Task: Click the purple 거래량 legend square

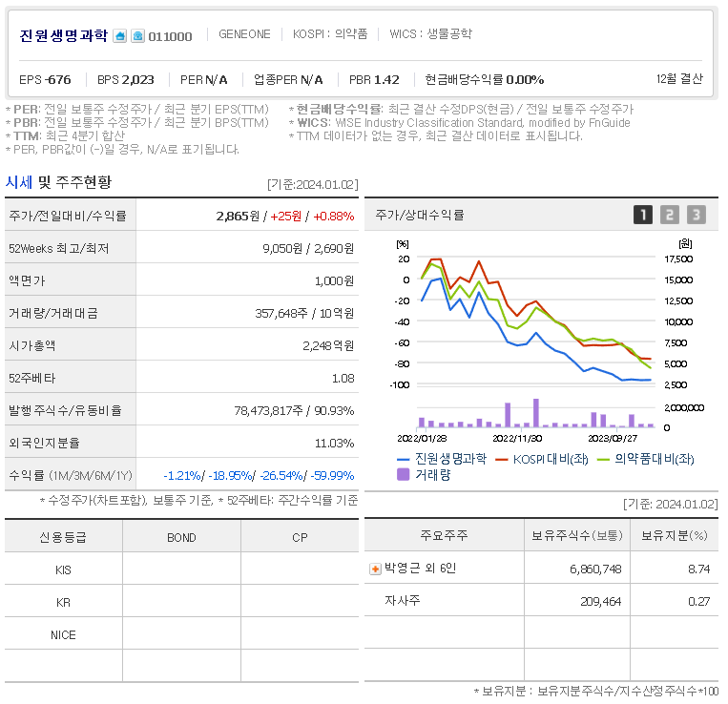Action: pyautogui.click(x=404, y=474)
